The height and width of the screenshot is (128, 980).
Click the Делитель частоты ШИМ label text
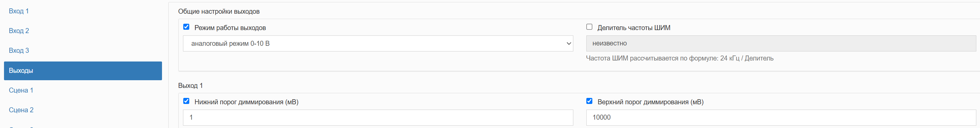[634, 28]
